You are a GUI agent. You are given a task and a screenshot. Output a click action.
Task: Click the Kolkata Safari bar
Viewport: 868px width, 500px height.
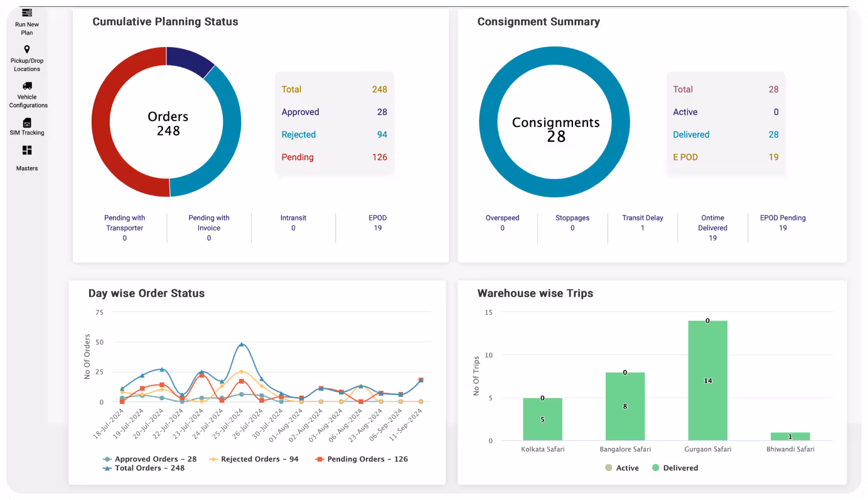point(542,419)
